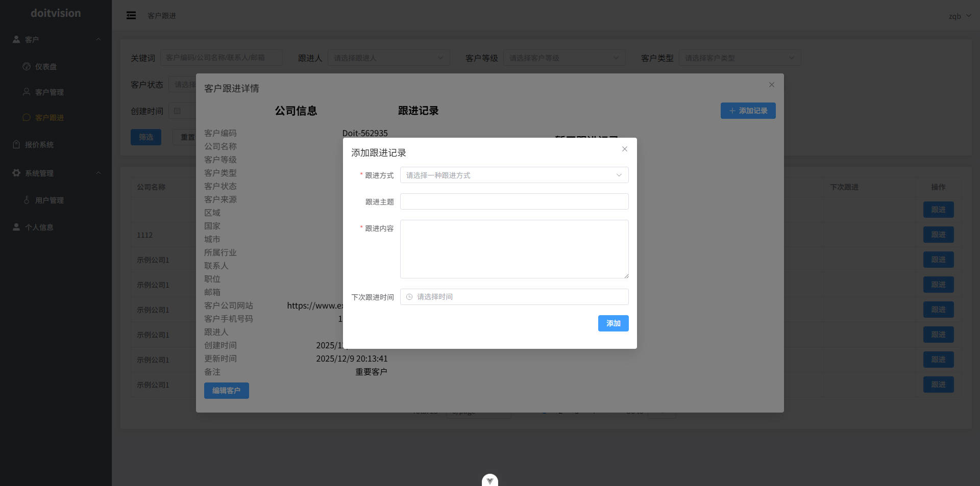Viewport: 980px width, 486px height.
Task: Click the 2025/12/9 20:13:41 update time
Action: click(x=352, y=359)
